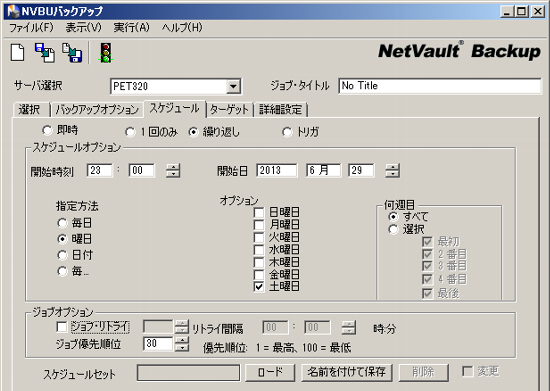This screenshot has width=550, height=391.
Task: Select the 繰り返し radio button
Action: (x=193, y=132)
